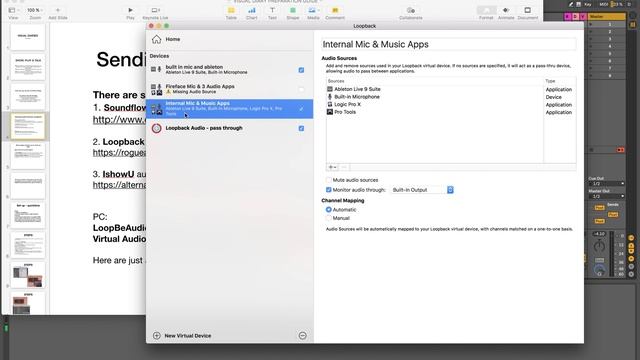Toggle the Key map mode in Ableton
Viewport: 640px width, 360px height.
tap(588, 4)
